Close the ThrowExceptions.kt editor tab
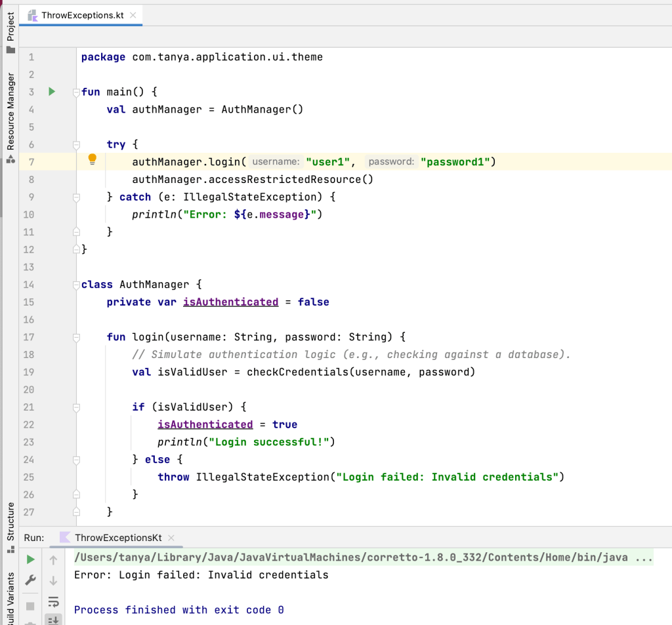Image resolution: width=672 pixels, height=625 pixels. coord(133,14)
